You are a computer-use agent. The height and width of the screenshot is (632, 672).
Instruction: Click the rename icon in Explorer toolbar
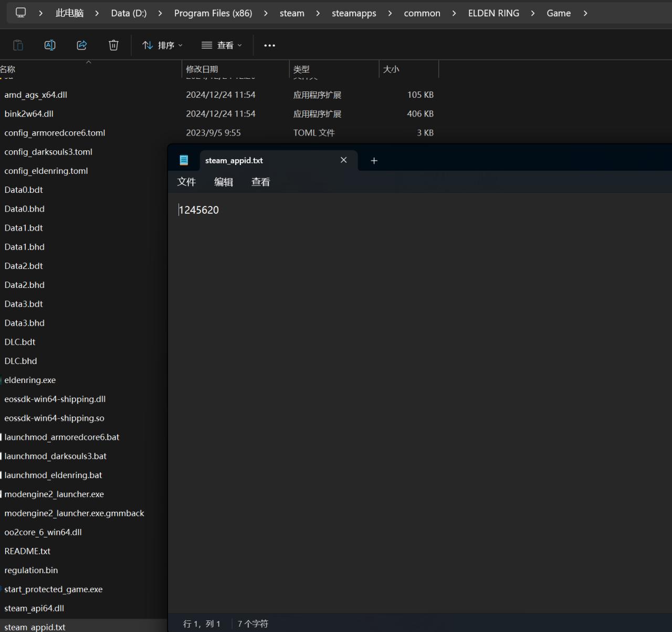pyautogui.click(x=50, y=45)
